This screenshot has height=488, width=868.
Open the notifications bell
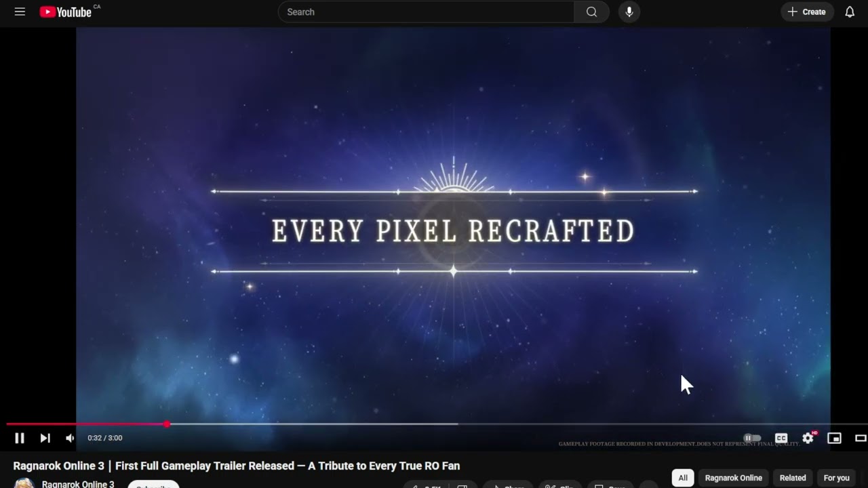coord(850,12)
